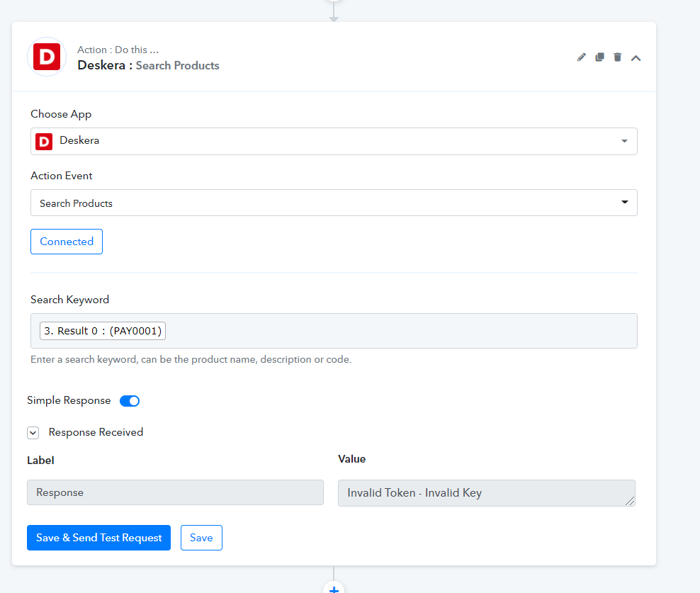Click Save & Send Test Request
The width and height of the screenshot is (700, 593).
pos(98,538)
